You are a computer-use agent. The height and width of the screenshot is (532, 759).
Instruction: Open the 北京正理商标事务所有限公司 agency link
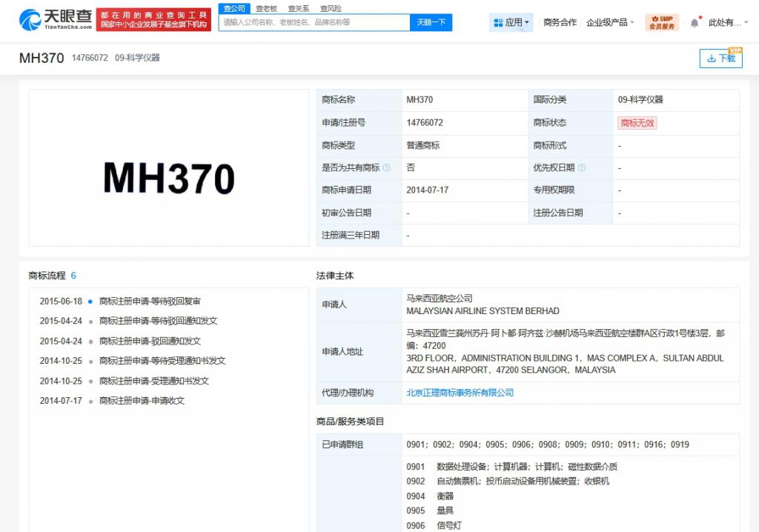click(461, 392)
